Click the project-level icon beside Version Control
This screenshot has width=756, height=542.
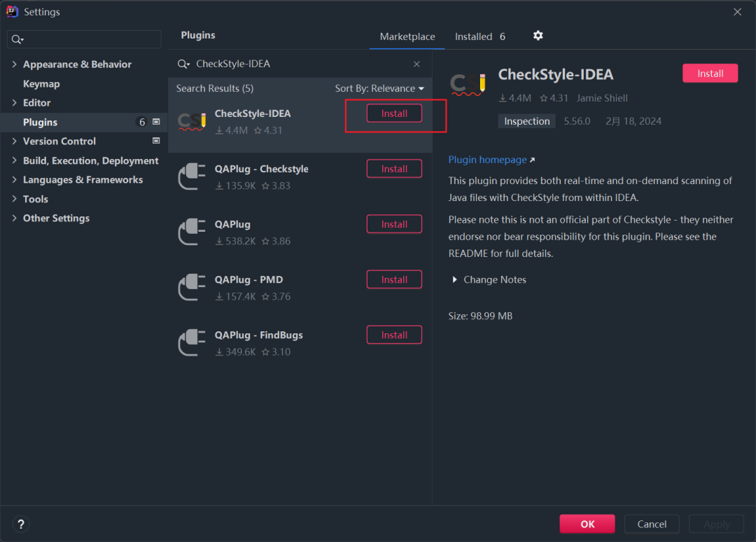click(156, 141)
